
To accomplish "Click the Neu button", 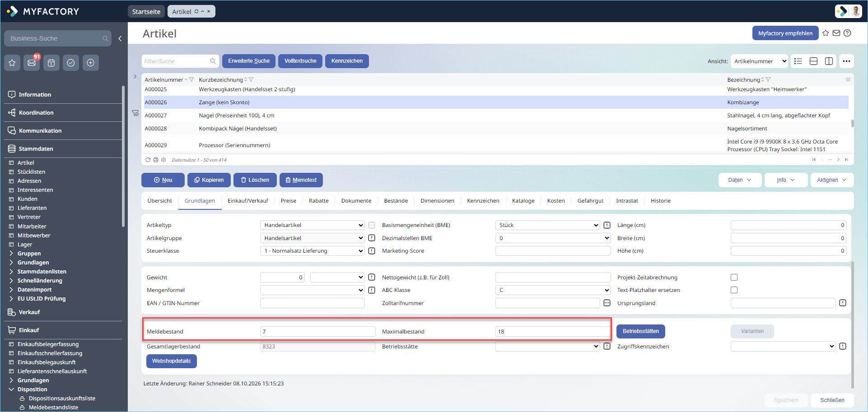I will click(163, 180).
